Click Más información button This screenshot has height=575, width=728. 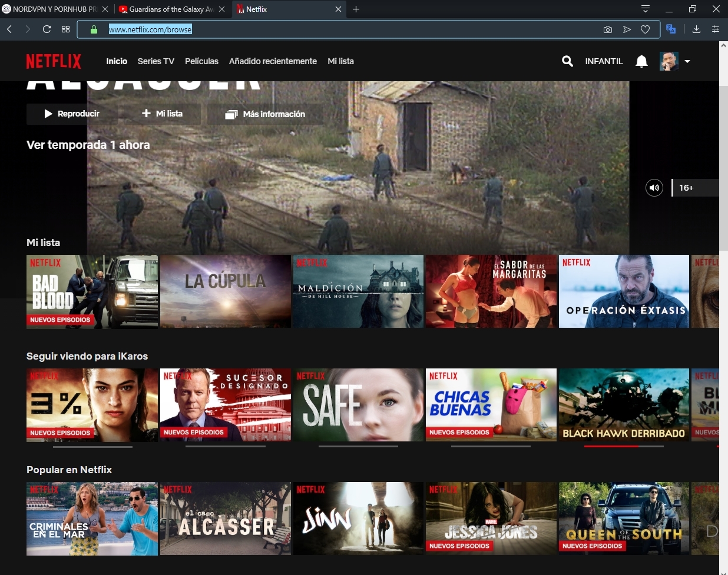[x=265, y=114]
